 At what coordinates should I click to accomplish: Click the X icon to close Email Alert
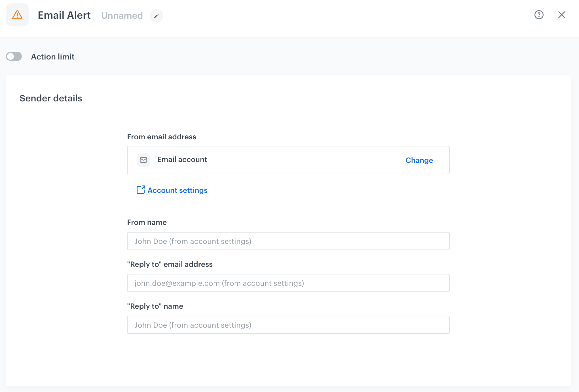pos(562,15)
